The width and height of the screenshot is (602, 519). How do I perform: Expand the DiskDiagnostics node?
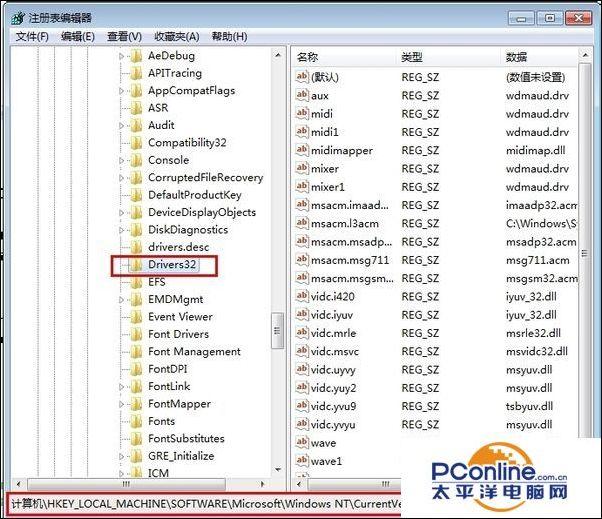[121, 230]
